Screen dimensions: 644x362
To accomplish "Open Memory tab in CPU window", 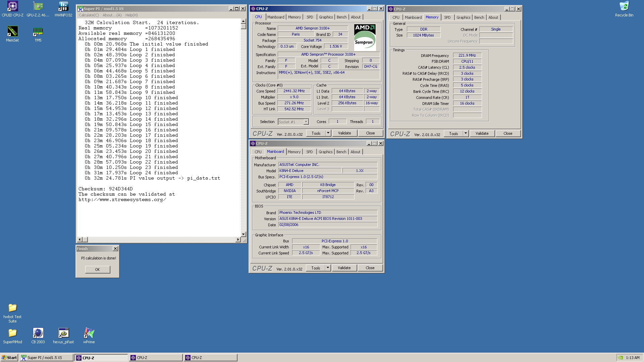I will pos(294,17).
